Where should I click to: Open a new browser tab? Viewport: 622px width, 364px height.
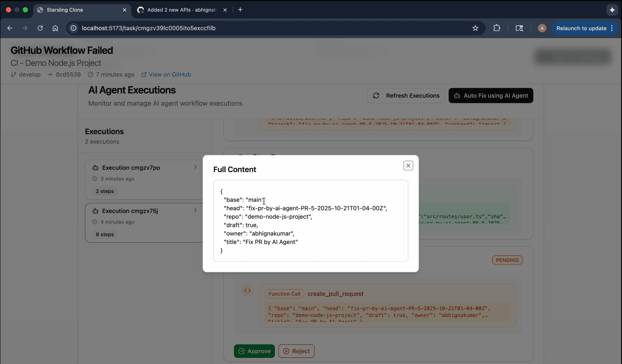tap(240, 10)
